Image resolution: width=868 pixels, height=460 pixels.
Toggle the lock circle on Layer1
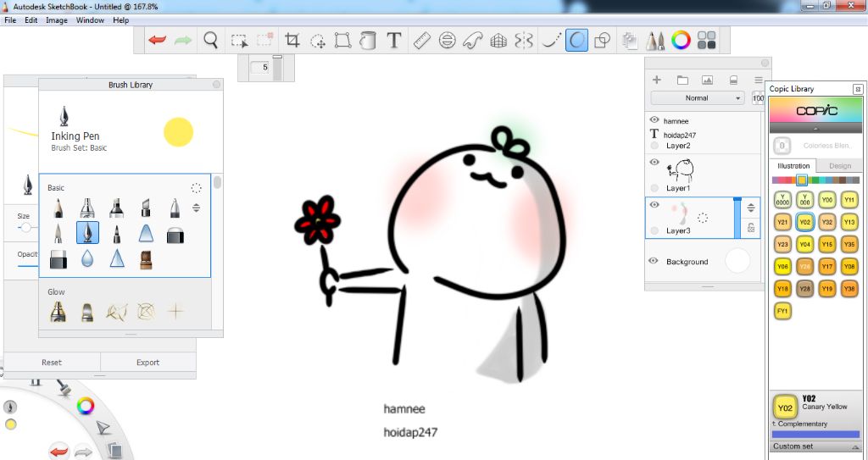pyautogui.click(x=655, y=188)
